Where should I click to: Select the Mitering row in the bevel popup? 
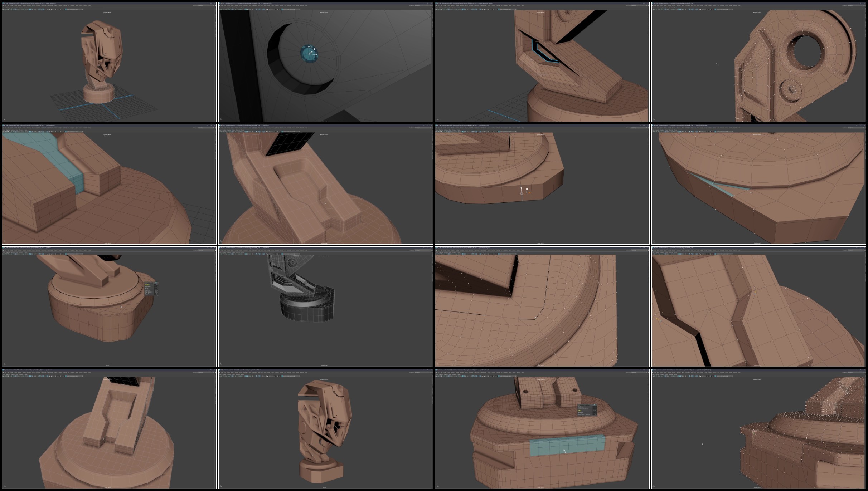point(151,290)
